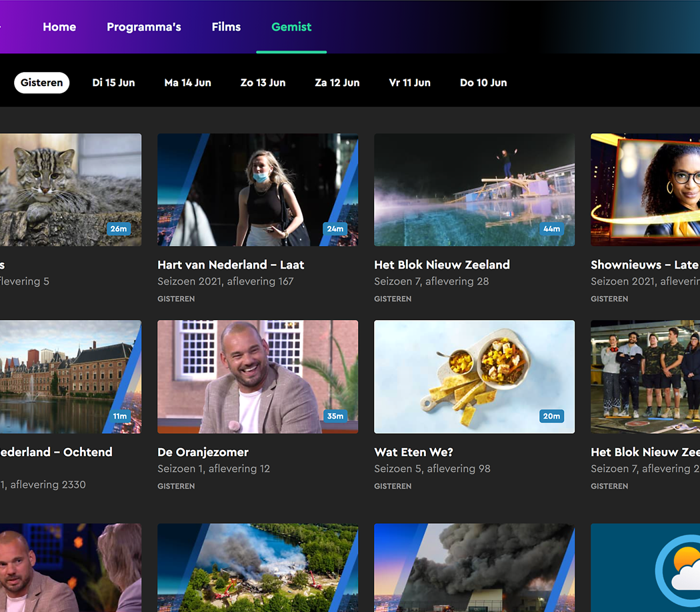Image resolution: width=700 pixels, height=612 pixels.
Task: Click the 20m duration badge
Action: click(552, 416)
